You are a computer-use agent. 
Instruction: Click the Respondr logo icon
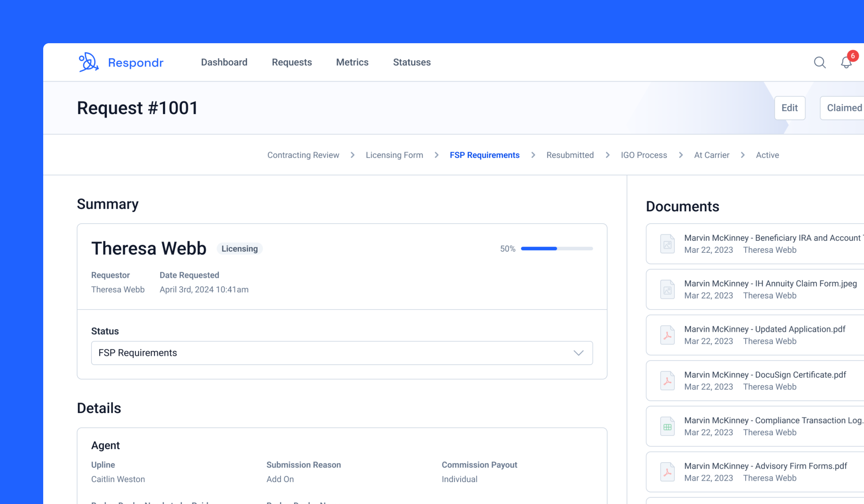click(x=89, y=62)
